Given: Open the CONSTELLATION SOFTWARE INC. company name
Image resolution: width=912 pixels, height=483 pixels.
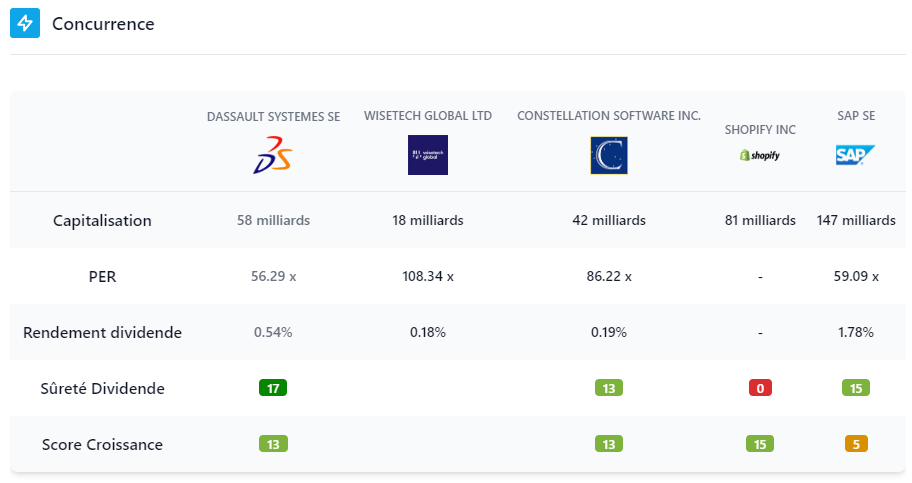Looking at the screenshot, I should pyautogui.click(x=608, y=116).
